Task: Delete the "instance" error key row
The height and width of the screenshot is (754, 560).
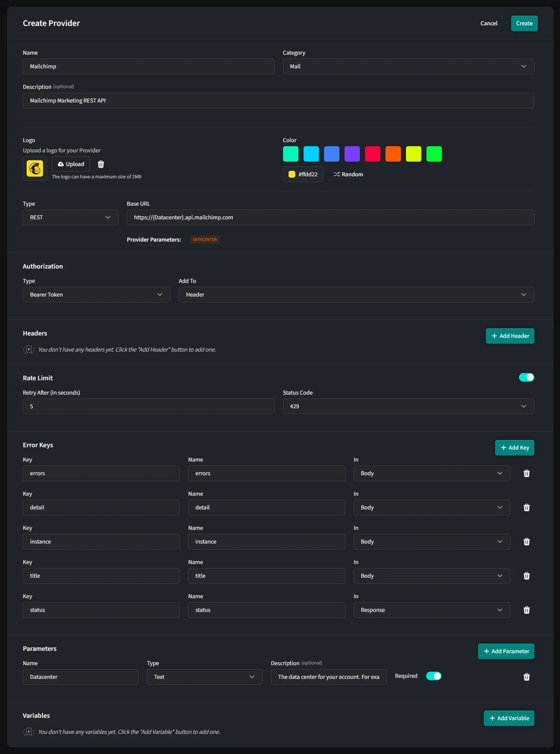Action: click(x=526, y=542)
